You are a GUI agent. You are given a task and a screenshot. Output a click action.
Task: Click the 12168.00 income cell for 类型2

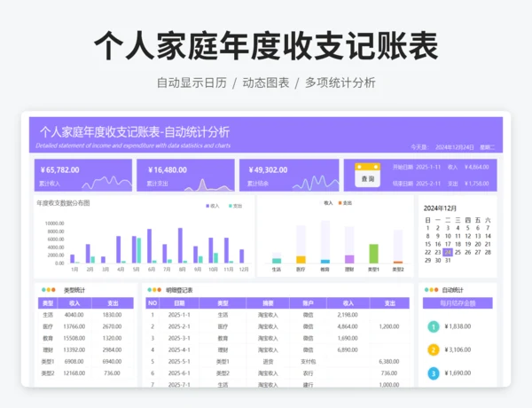[74, 373]
